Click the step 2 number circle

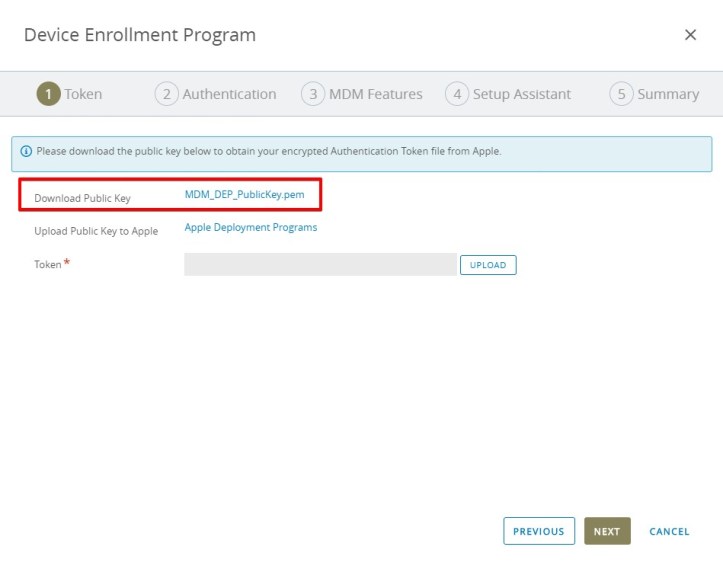[x=166, y=94]
